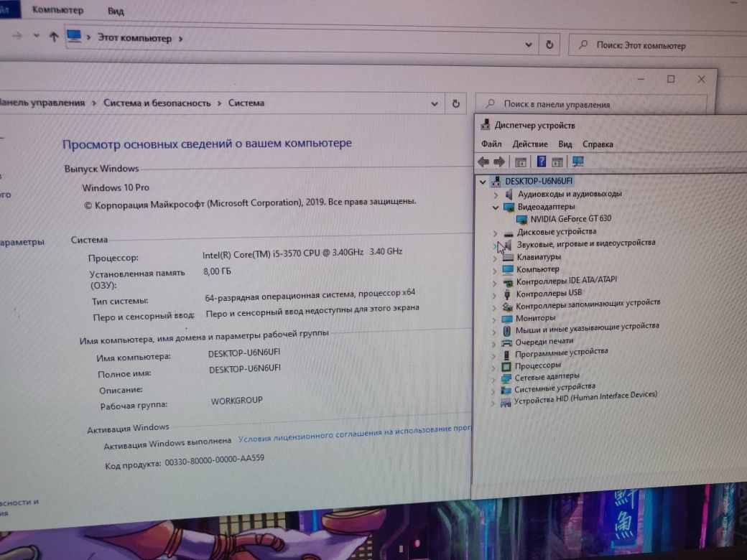Click the Контроллеры IDE ATA/ATAPI icon
Screen dimensions: 747x560
point(508,282)
